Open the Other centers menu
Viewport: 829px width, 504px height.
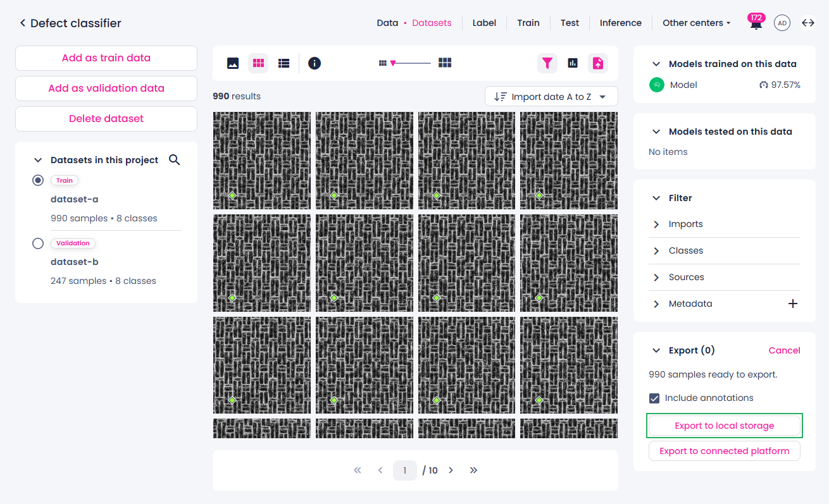coord(696,23)
